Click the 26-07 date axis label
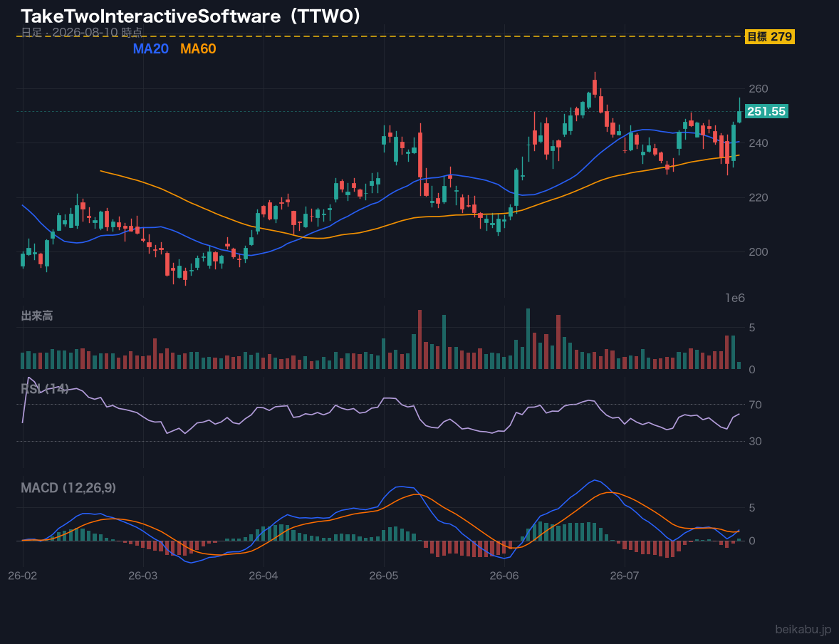 click(625, 576)
